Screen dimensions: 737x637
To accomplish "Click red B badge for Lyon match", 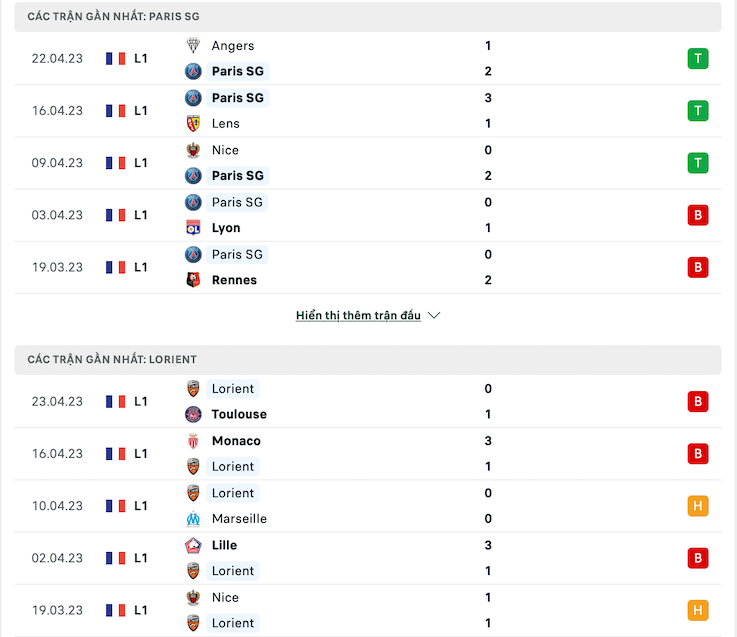I will coord(698,215).
